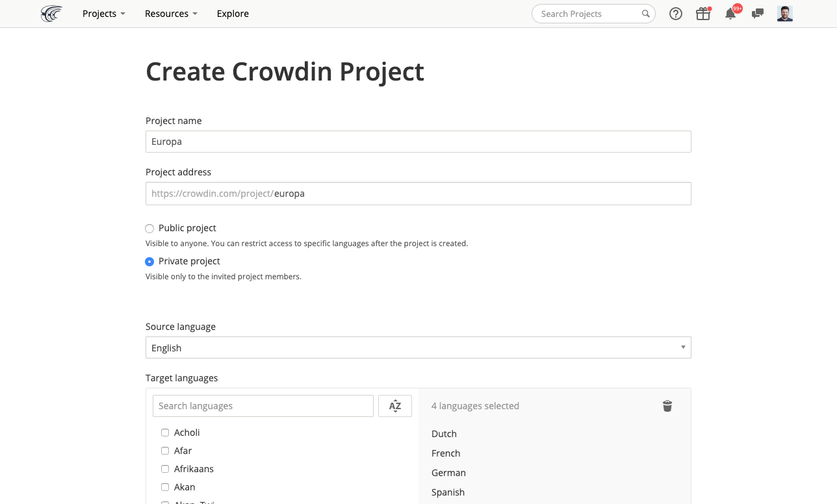This screenshot has width=837, height=504.
Task: Select Spanish in selected languages
Action: [x=448, y=492]
